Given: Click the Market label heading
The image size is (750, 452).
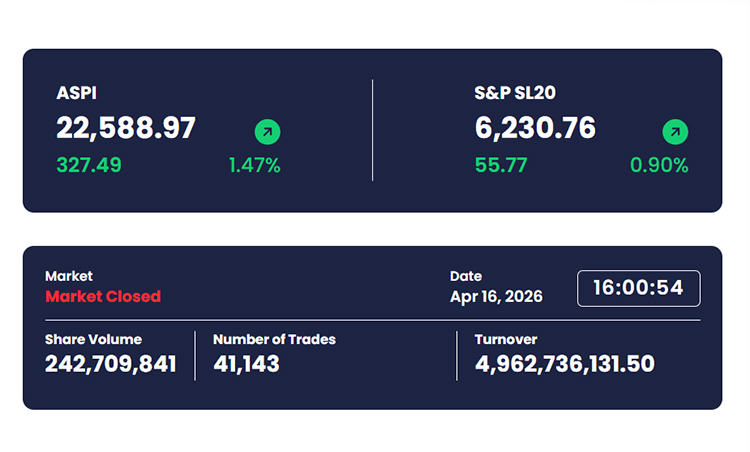Looking at the screenshot, I should coord(69,276).
